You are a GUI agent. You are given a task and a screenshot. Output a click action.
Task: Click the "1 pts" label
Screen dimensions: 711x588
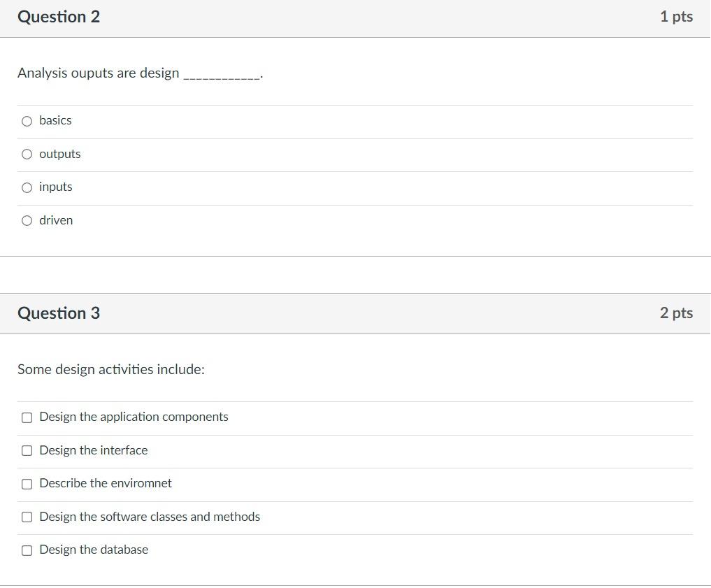pyautogui.click(x=676, y=17)
